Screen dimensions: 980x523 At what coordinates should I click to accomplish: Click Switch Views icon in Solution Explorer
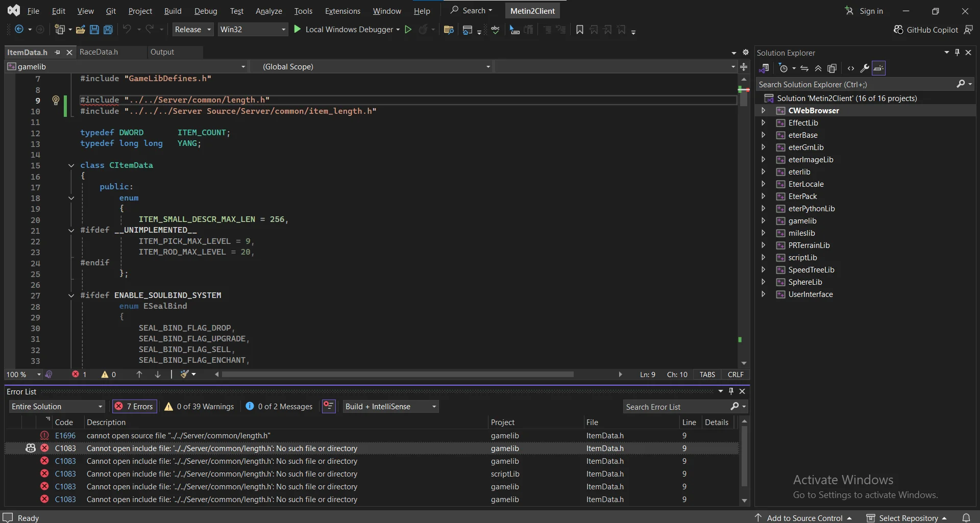click(764, 68)
